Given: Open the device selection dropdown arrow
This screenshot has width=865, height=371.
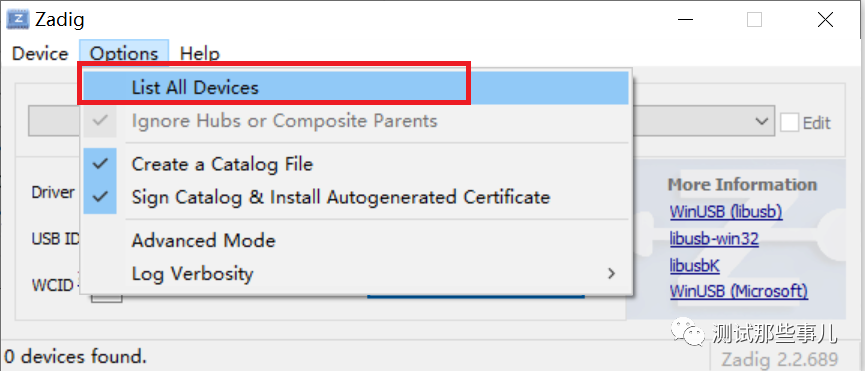Looking at the screenshot, I should click(x=761, y=121).
